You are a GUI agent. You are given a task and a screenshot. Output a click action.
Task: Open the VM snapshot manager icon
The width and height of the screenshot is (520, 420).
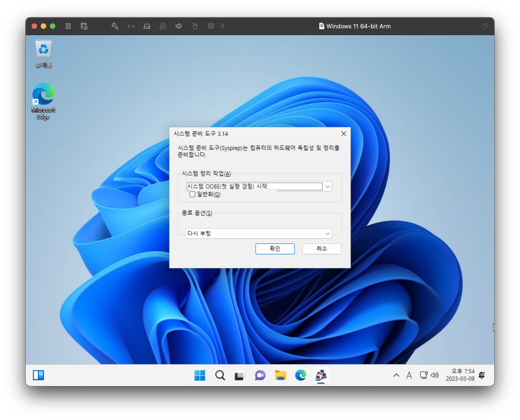pos(84,26)
